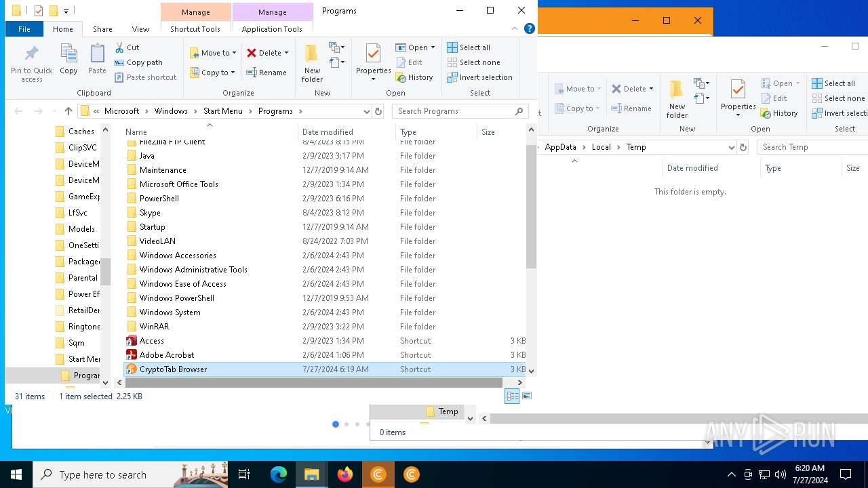Viewport: 868px width, 488px height.
Task: Click Invert selection in Programs window
Action: point(479,77)
